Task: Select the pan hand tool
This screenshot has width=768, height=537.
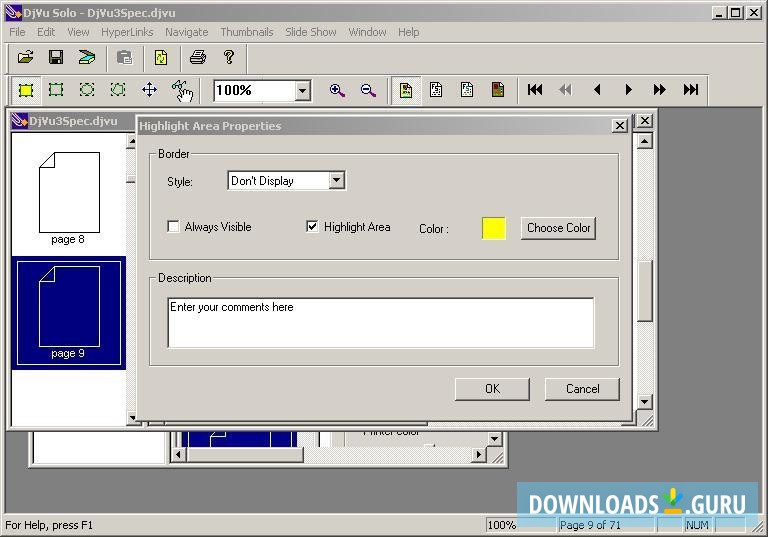Action: (181, 90)
